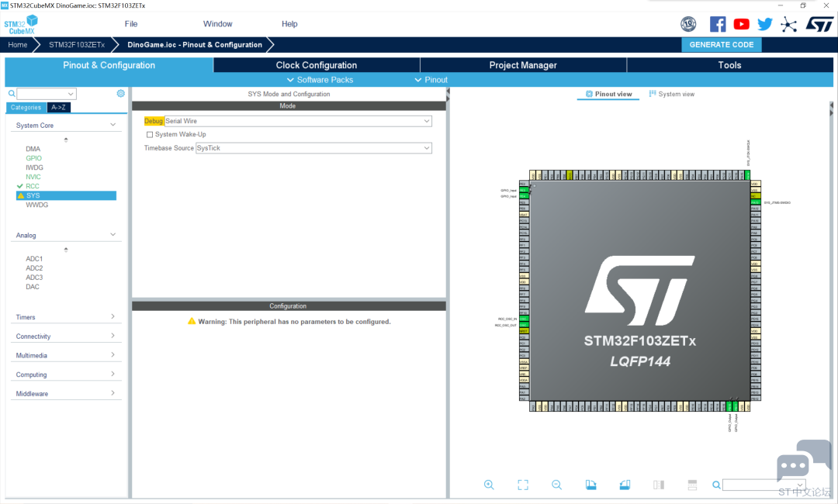Switch to the Clock Configuration tab
The image size is (838, 504).
point(316,65)
